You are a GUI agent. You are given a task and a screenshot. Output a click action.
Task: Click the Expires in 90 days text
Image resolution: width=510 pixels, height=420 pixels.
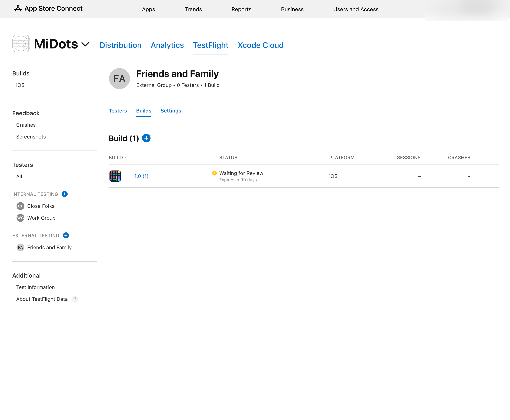point(238,180)
